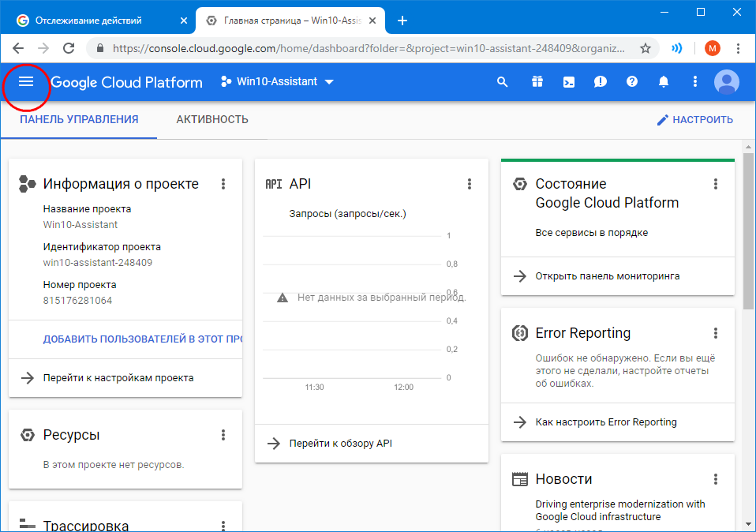Open options menu of Error Reporting card
756x532 pixels.
point(716,333)
